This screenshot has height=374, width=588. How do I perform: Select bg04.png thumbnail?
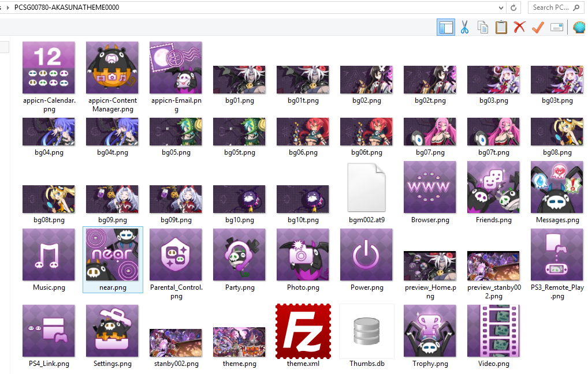pos(49,132)
